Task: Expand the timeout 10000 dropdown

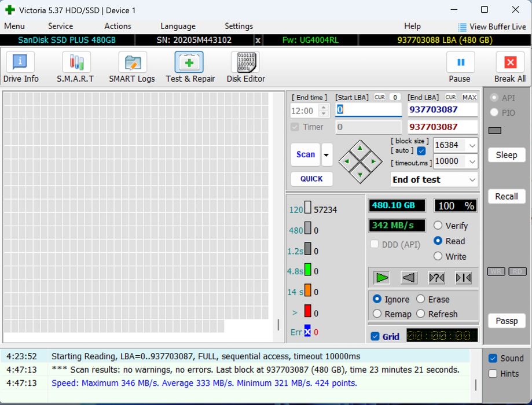Action: point(472,161)
